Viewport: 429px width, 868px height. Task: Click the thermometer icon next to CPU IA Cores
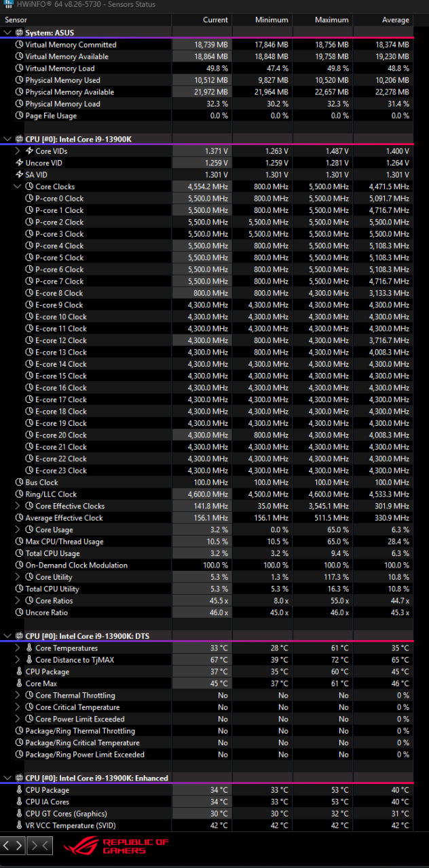click(x=19, y=802)
